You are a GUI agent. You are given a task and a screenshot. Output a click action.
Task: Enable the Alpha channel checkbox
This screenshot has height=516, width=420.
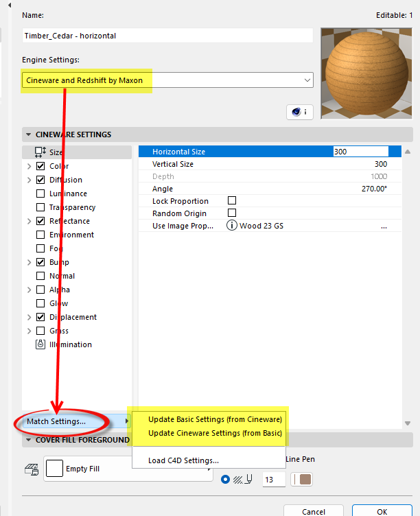pos(40,290)
